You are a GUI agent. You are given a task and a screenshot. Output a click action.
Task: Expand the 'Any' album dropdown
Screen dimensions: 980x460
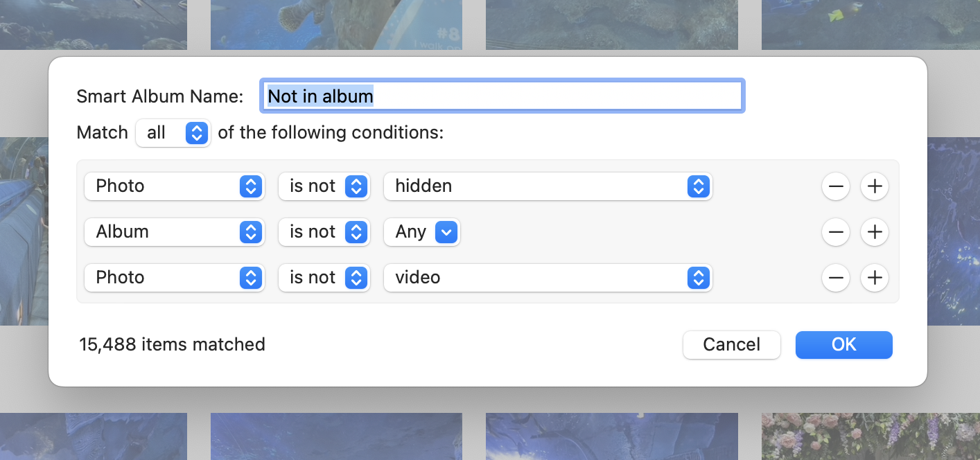coord(421,232)
